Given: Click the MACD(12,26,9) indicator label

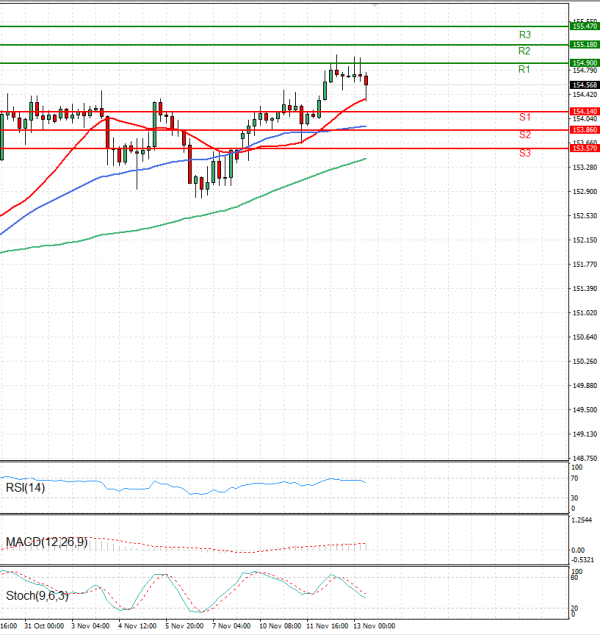Looking at the screenshot, I should tap(46, 542).
